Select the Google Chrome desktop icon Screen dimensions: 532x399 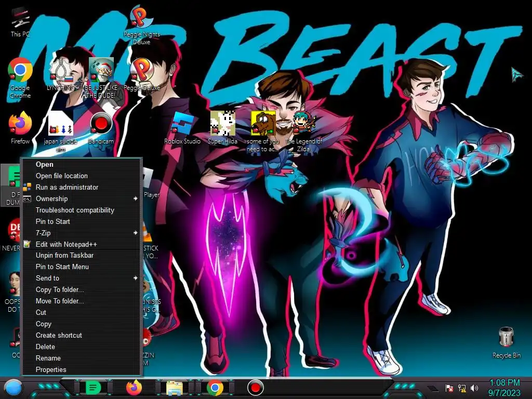pyautogui.click(x=20, y=79)
